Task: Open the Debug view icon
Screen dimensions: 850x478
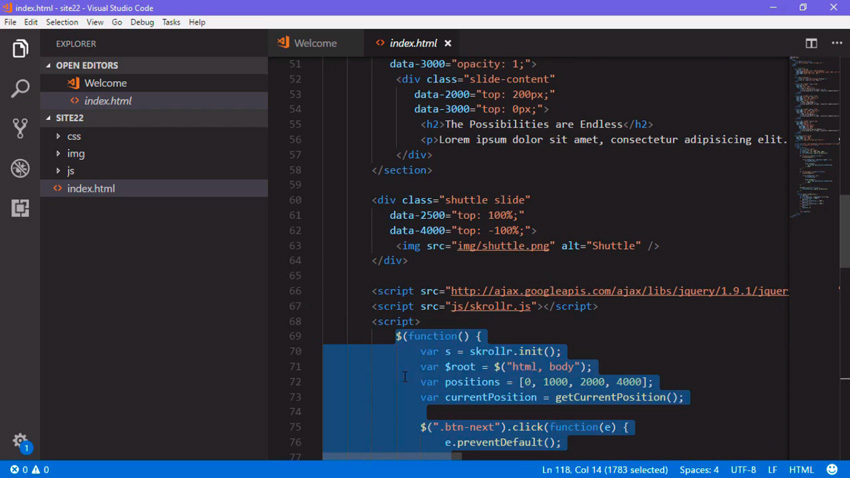Action: tap(20, 168)
